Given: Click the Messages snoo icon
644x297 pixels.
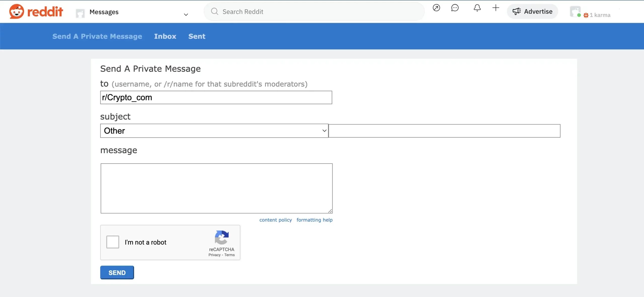Looking at the screenshot, I should pos(80,13).
